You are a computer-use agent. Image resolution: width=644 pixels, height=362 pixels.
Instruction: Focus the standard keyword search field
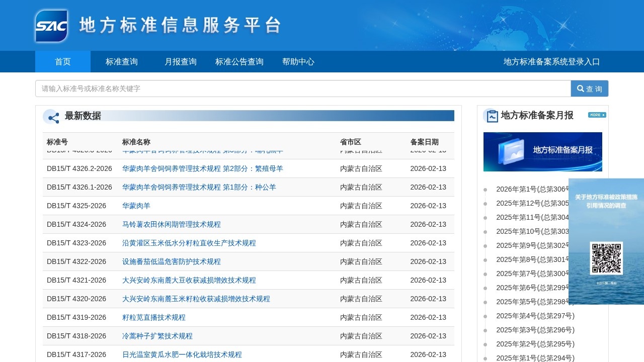coord(303,88)
